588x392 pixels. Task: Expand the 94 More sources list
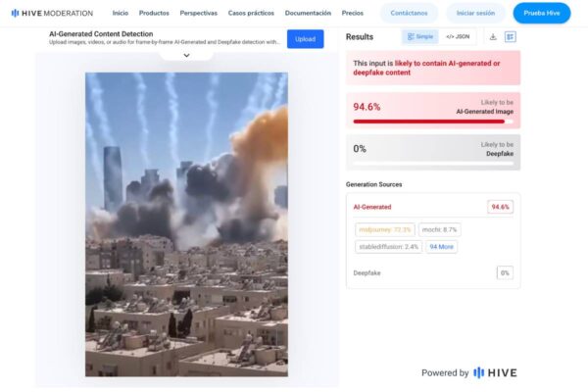[x=441, y=247]
